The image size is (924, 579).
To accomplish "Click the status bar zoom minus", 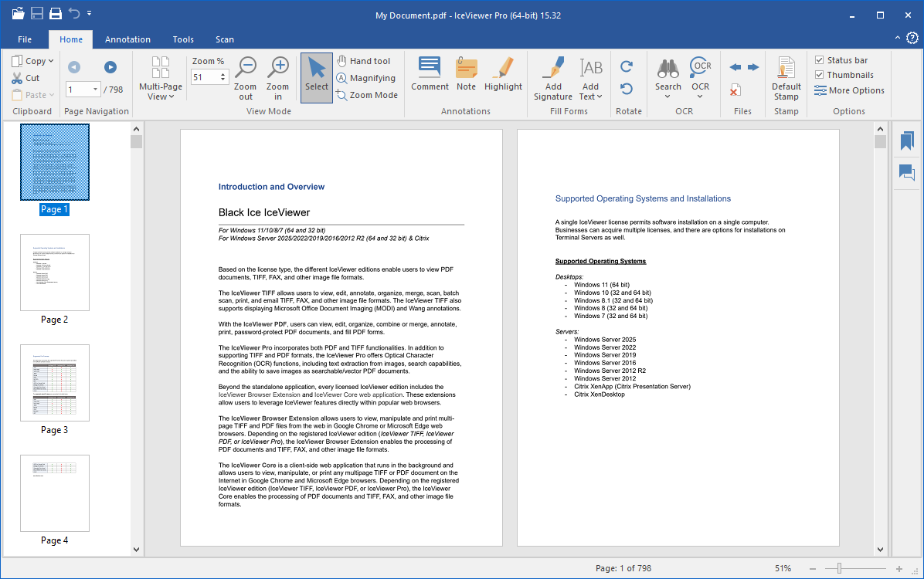I will point(813,568).
